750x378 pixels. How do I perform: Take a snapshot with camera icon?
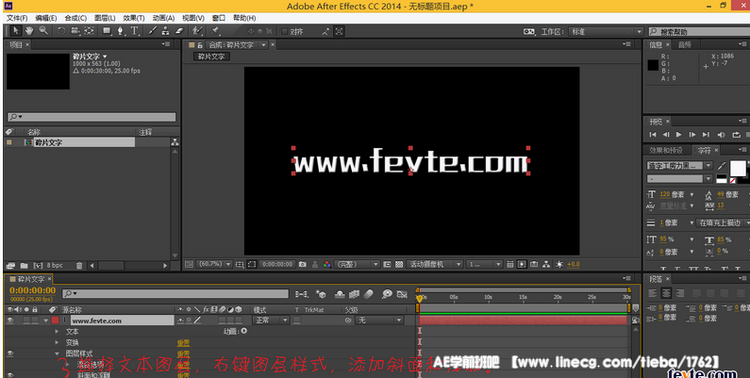[302, 264]
